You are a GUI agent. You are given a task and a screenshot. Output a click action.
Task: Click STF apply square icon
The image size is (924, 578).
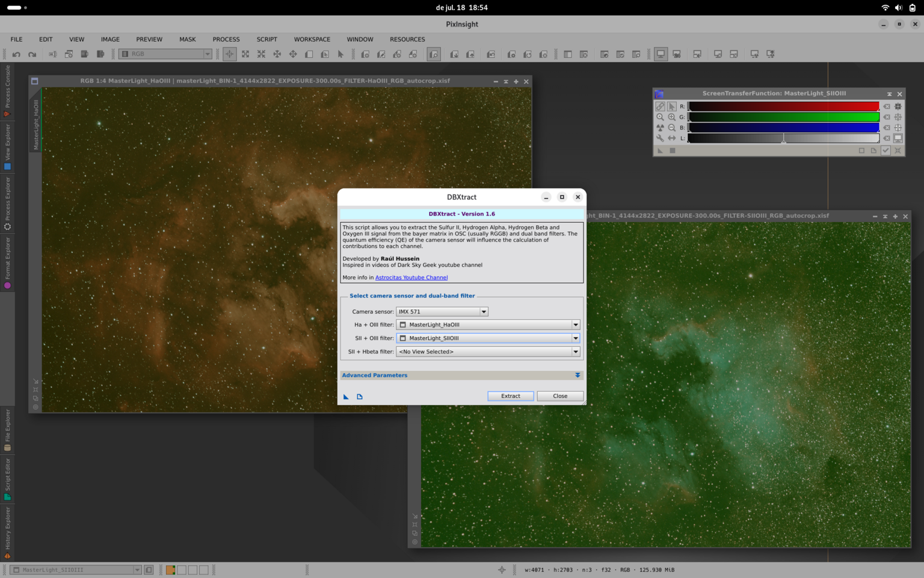pos(673,151)
